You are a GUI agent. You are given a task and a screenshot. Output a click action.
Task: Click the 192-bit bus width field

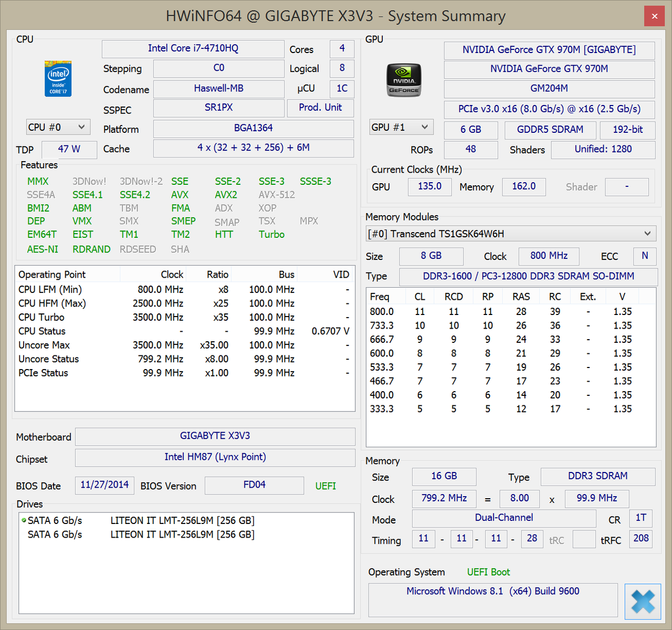click(627, 130)
